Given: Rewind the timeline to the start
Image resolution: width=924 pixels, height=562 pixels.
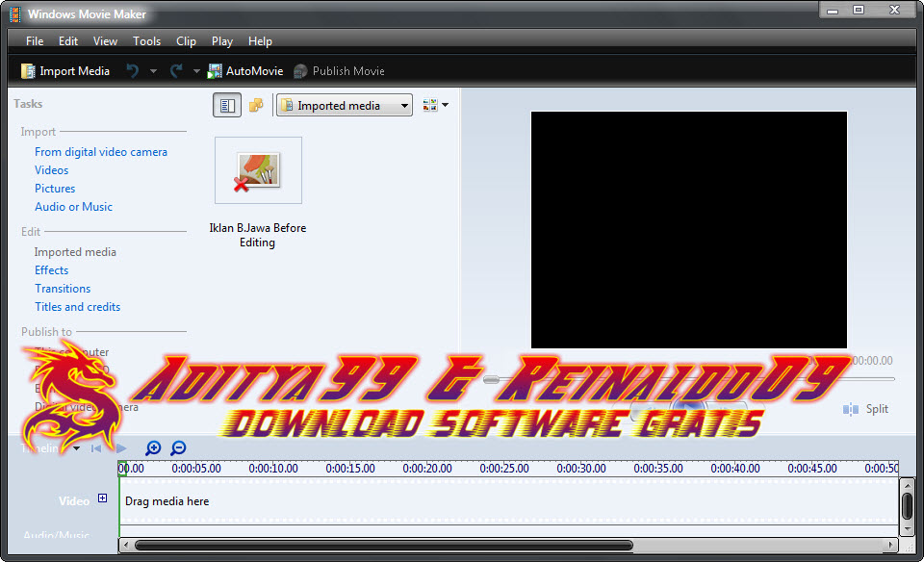Looking at the screenshot, I should pyautogui.click(x=96, y=448).
